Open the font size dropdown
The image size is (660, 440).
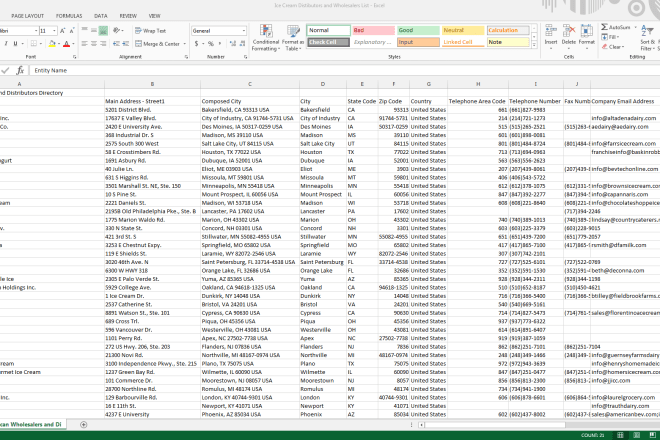(54, 31)
